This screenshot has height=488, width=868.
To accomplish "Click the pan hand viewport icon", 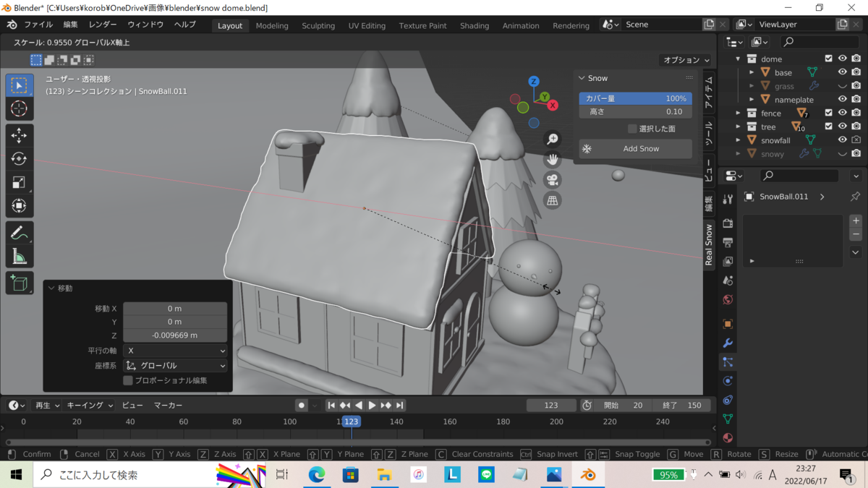I will point(553,160).
